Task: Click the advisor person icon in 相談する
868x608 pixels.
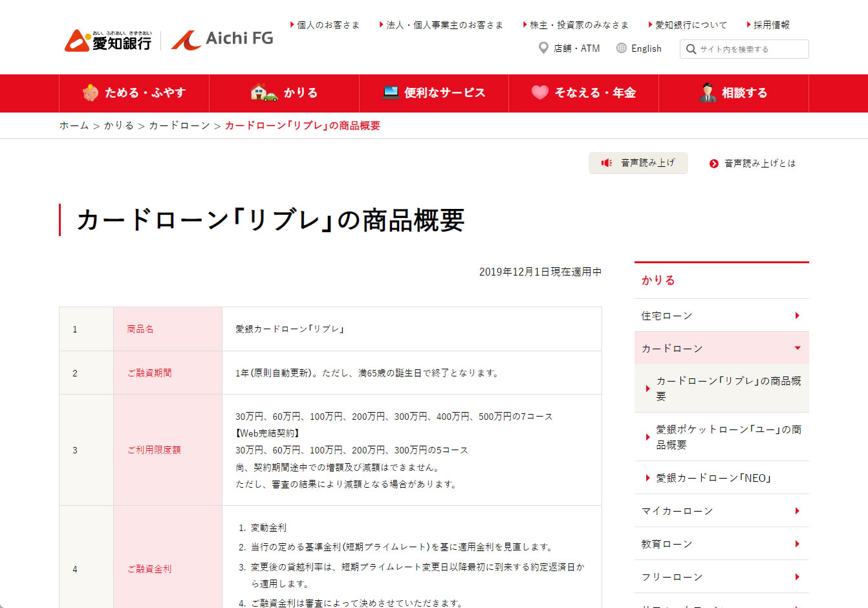Action: tap(708, 92)
